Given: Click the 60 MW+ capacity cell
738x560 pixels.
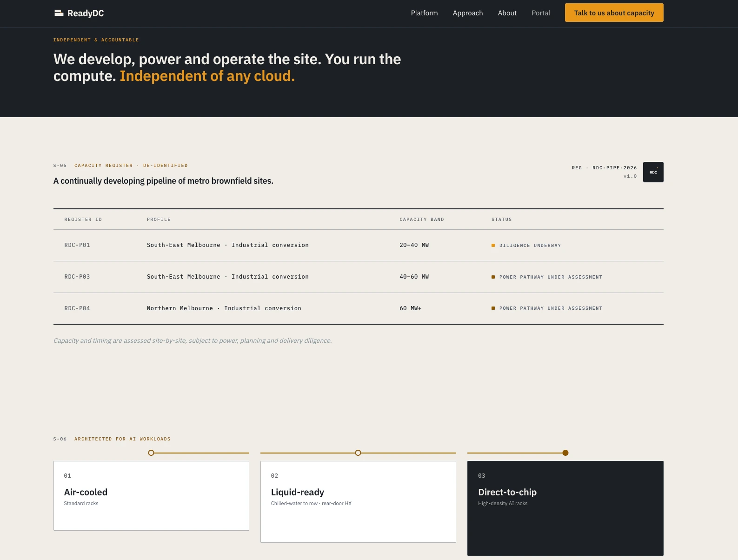Looking at the screenshot, I should [x=411, y=308].
